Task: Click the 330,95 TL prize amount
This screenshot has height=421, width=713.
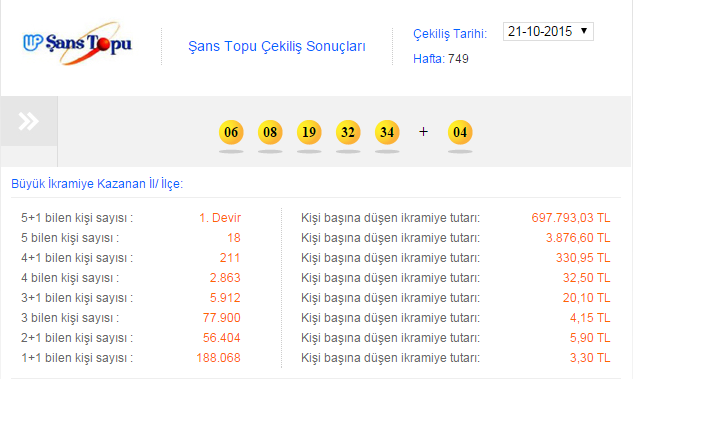Action: tap(583, 258)
